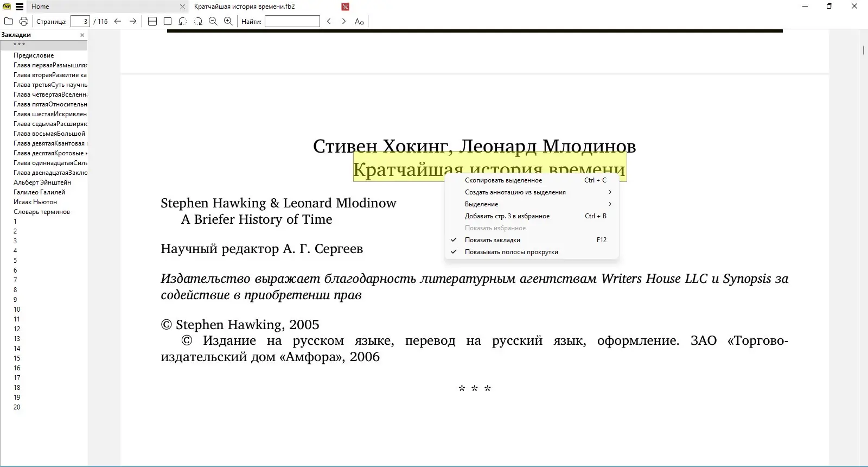Go to Глава пятая bookmark

click(x=50, y=104)
